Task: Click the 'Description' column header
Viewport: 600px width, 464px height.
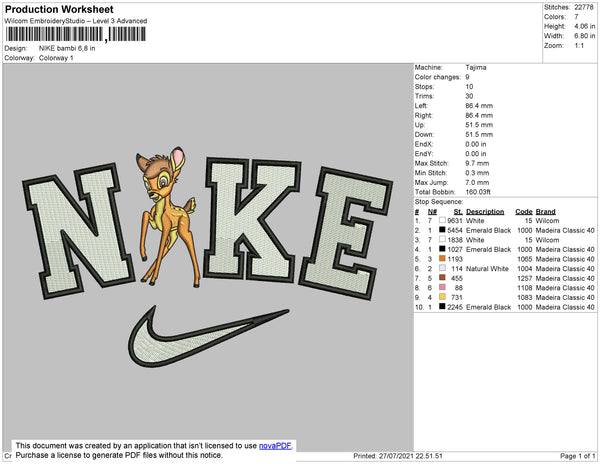Action: (485, 212)
